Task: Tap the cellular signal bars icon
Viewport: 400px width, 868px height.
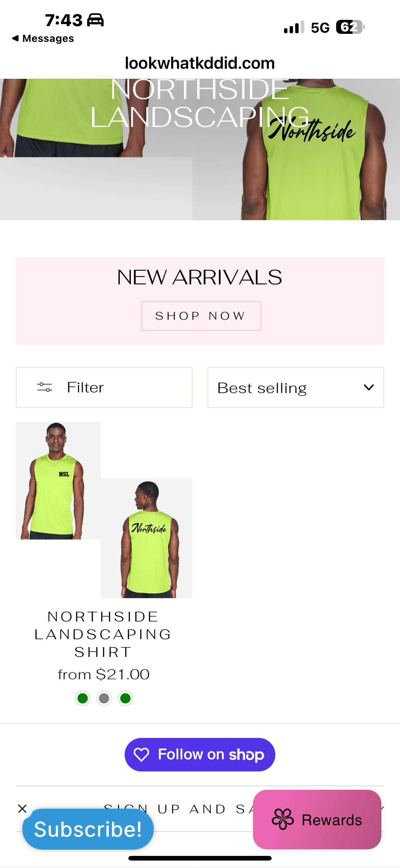Action: pyautogui.click(x=294, y=27)
